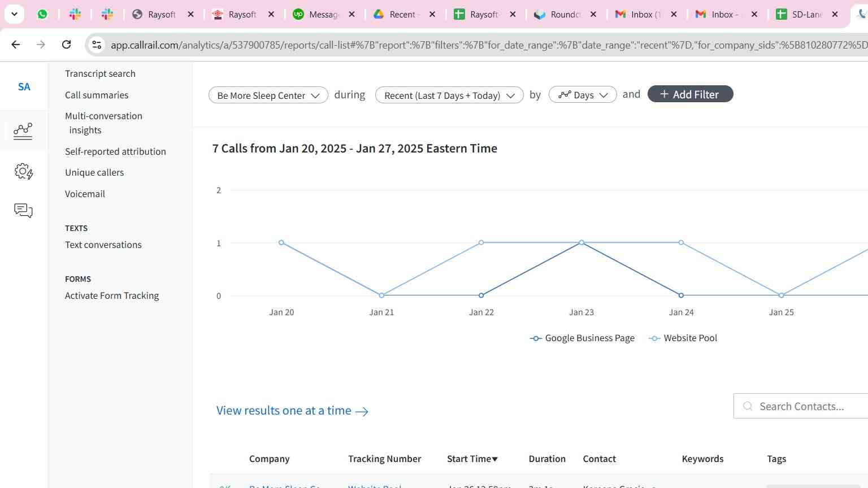Reload the page with the refresh icon
The height and width of the screenshot is (488, 868).
click(x=66, y=44)
